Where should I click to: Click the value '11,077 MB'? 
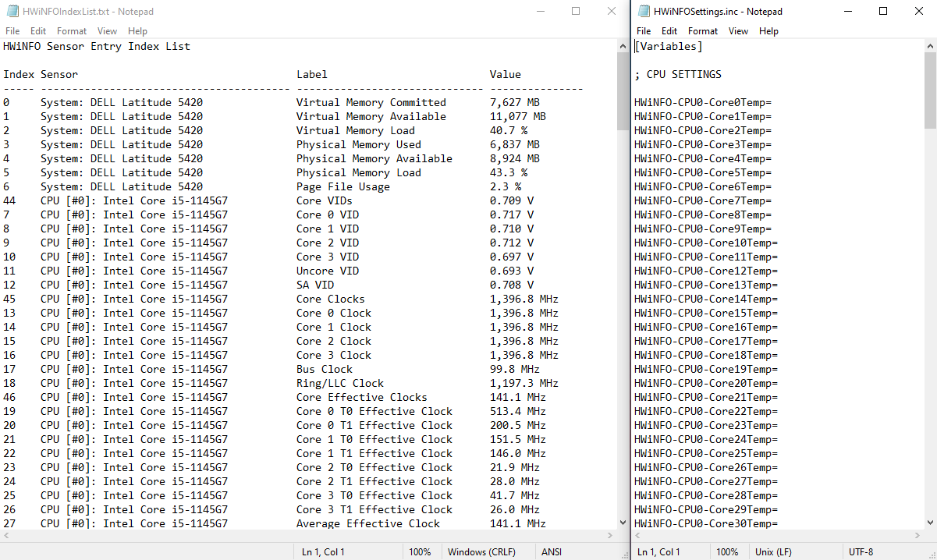(x=518, y=116)
